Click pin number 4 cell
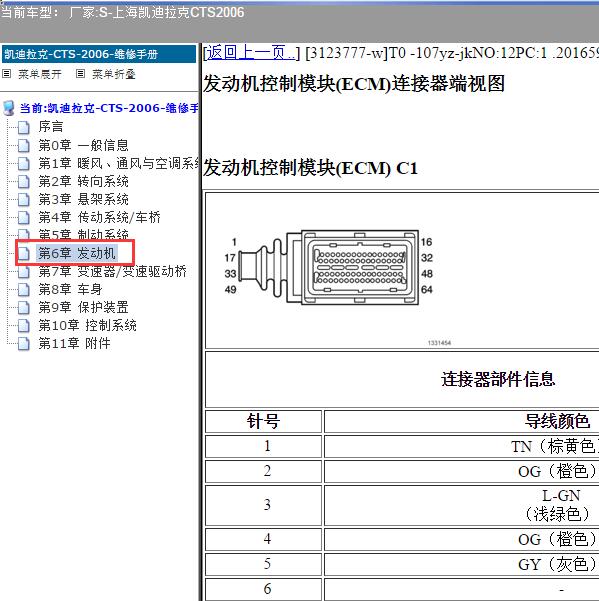Screen dimensions: 599x601 263,539
